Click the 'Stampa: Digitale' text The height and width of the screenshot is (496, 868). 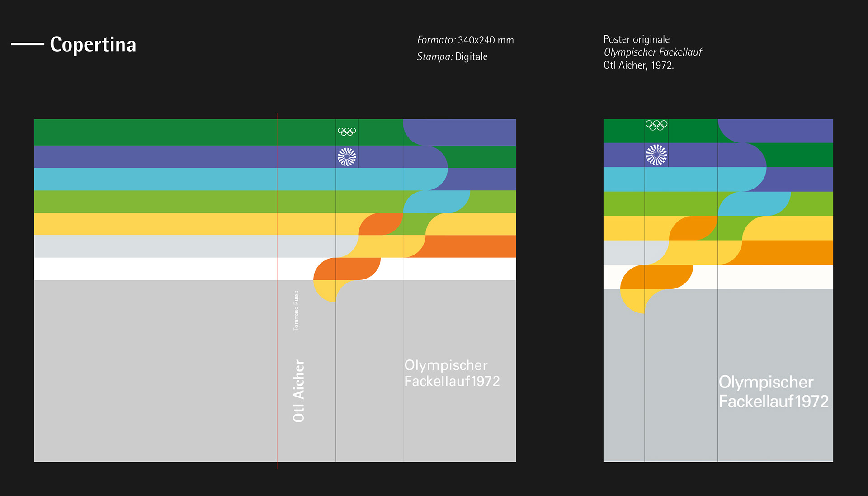pyautogui.click(x=452, y=57)
